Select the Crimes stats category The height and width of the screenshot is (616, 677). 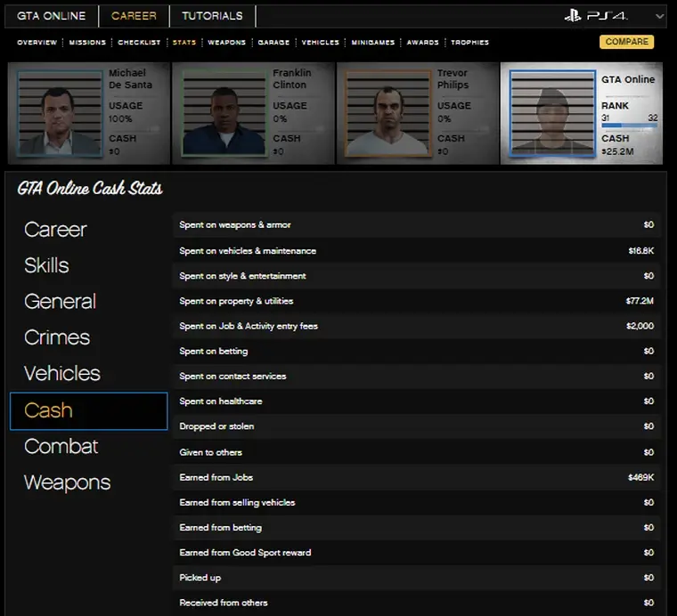(57, 337)
